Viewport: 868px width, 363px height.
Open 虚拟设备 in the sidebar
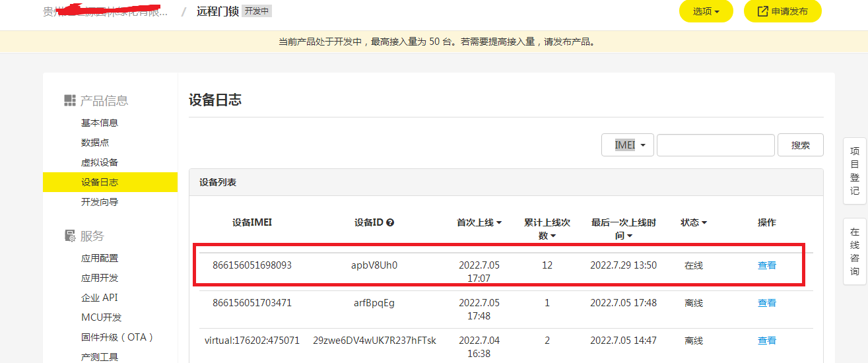click(100, 162)
